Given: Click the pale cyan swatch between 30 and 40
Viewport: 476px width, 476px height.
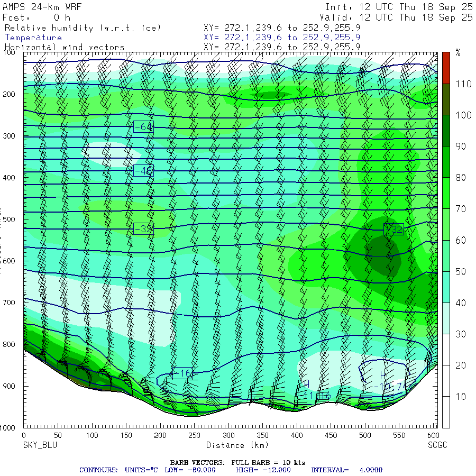Looking at the screenshot, I should pyautogui.click(x=446, y=318).
